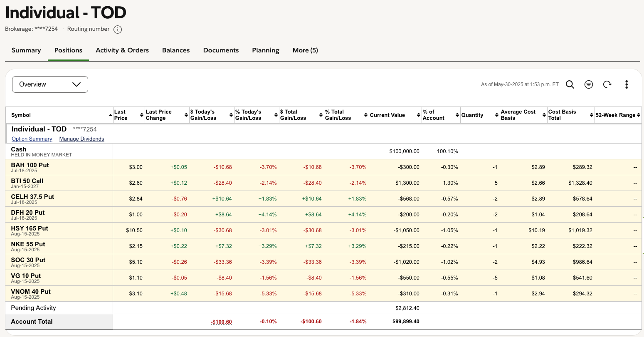Click the SOC total loss -$33.36
644x337 pixels.
[312, 262]
